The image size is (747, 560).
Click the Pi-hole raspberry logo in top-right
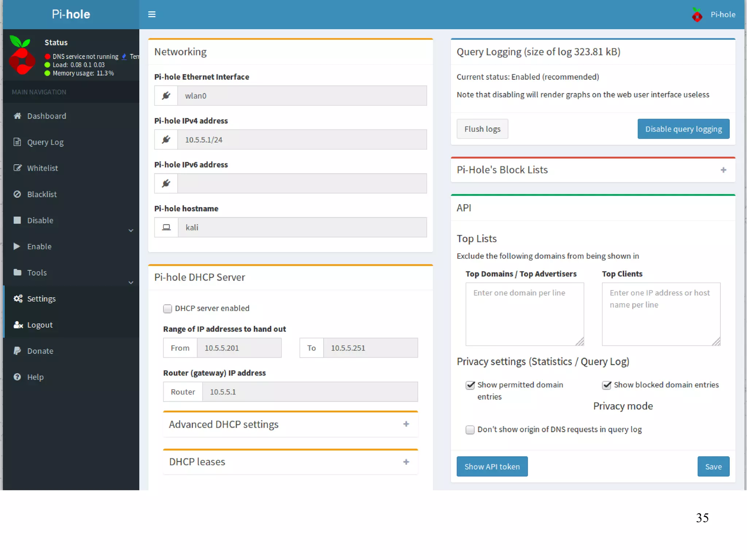[x=697, y=15]
